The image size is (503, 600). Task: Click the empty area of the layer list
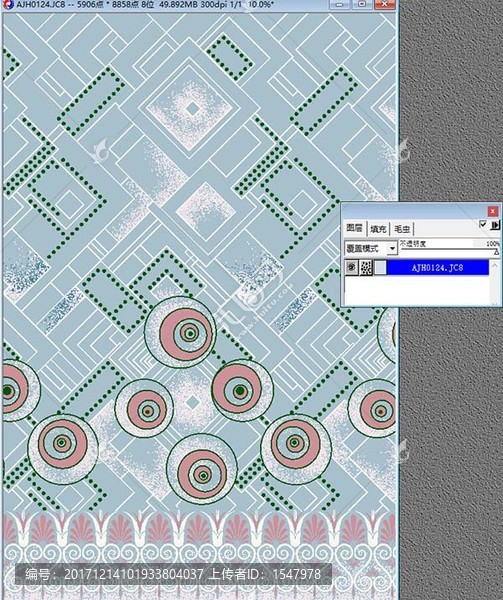click(x=417, y=290)
